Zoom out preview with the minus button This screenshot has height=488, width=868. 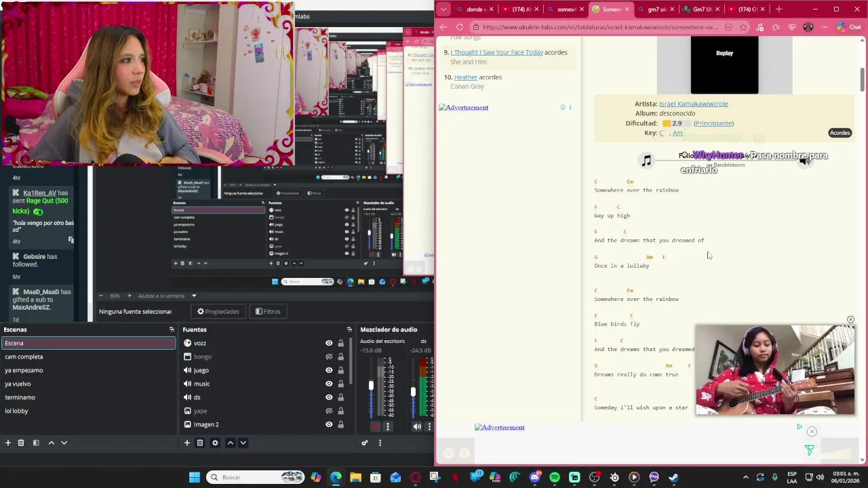101,296
